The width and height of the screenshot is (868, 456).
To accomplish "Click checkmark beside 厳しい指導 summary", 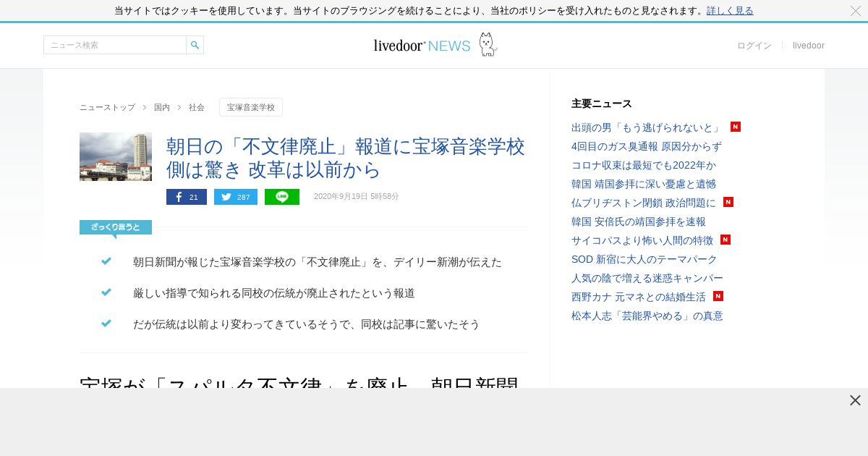I will 106,292.
